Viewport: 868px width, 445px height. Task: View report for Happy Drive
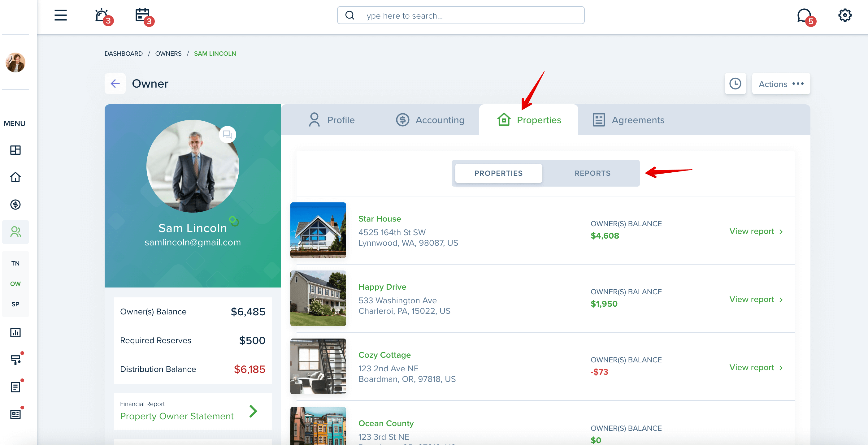coord(756,299)
